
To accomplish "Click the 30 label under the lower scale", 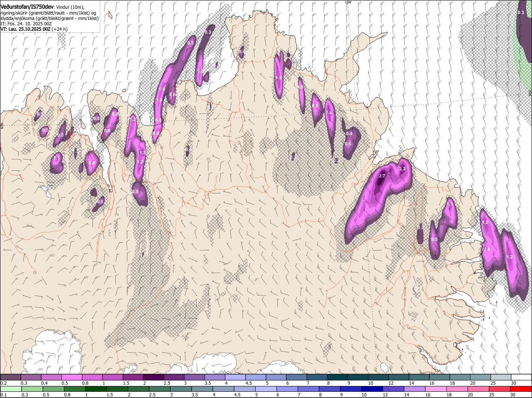I will coord(512,395).
